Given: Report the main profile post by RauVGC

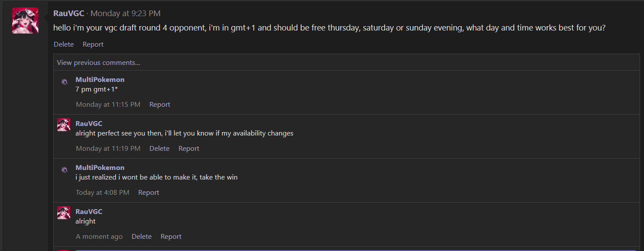Looking at the screenshot, I should 93,44.
